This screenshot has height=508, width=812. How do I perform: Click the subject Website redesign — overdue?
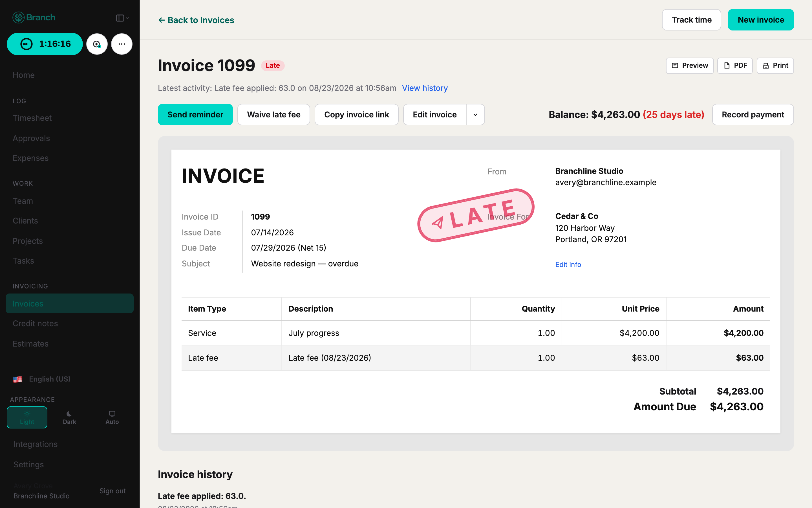[x=305, y=264]
